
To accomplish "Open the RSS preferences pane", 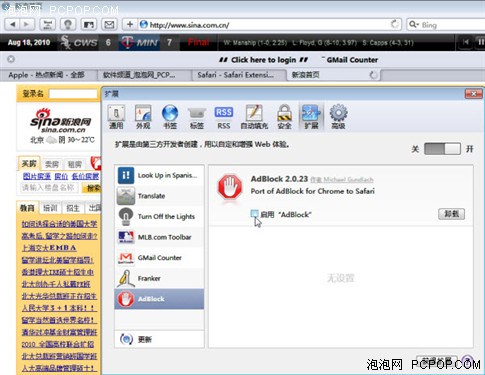I will [x=224, y=117].
